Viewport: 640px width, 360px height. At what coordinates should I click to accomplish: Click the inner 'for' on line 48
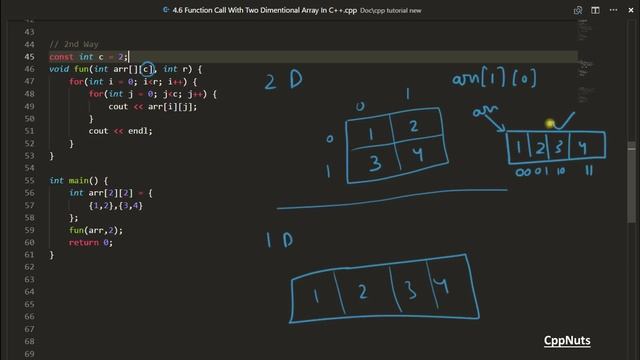[96, 94]
